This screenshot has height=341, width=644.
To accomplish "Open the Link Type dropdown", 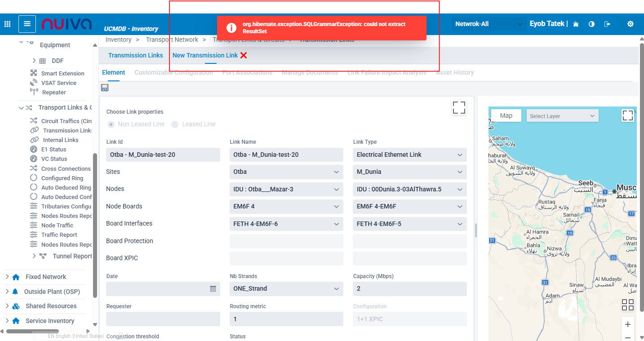I will click(x=409, y=155).
